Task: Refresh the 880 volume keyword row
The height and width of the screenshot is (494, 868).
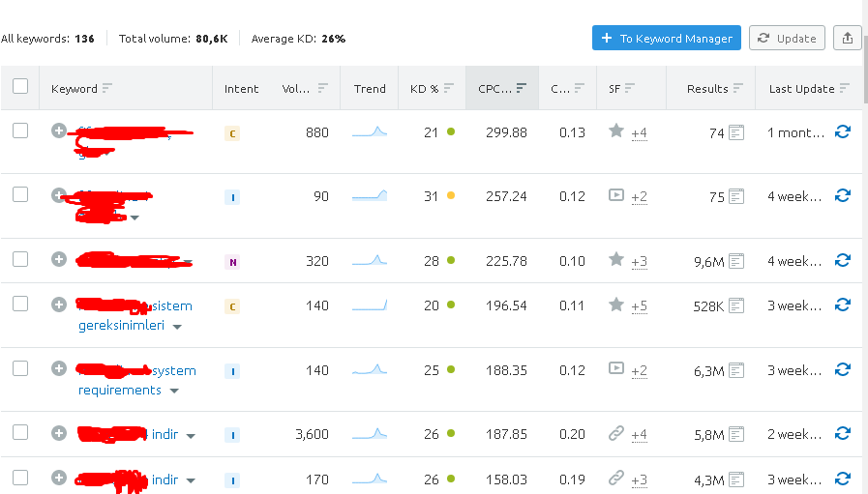Action: coord(843,131)
